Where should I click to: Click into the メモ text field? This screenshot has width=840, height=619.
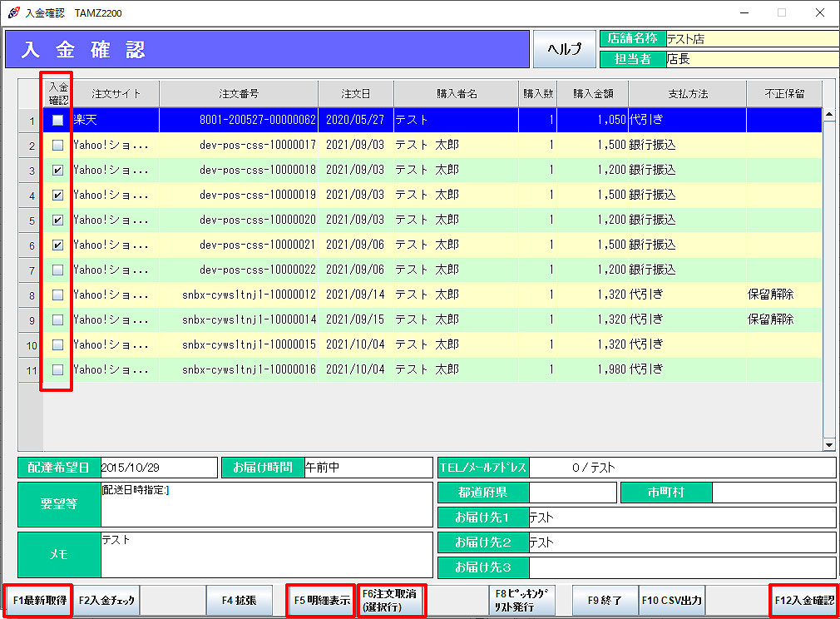[x=266, y=555]
